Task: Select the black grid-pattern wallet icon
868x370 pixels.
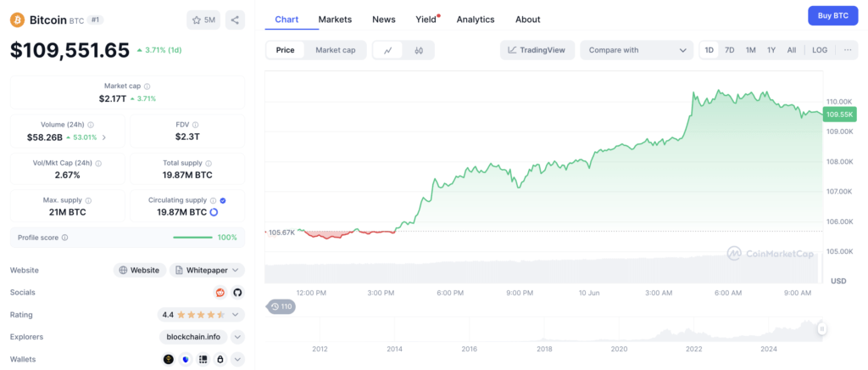Action: 203,360
